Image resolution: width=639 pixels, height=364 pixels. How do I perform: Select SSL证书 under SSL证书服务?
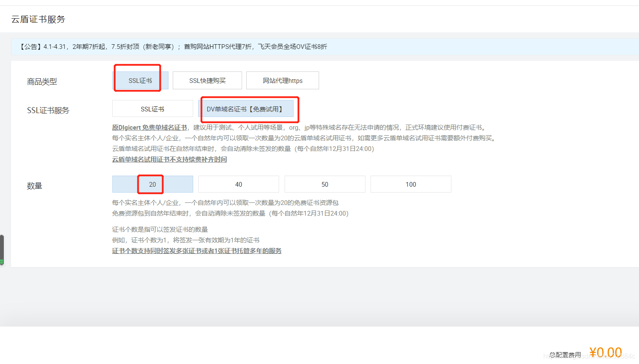click(x=152, y=109)
